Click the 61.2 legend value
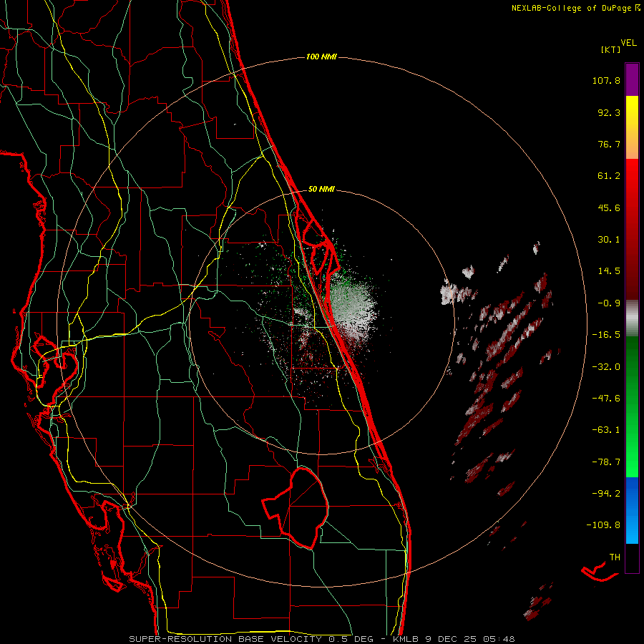This screenshot has width=644, height=644. (609, 176)
